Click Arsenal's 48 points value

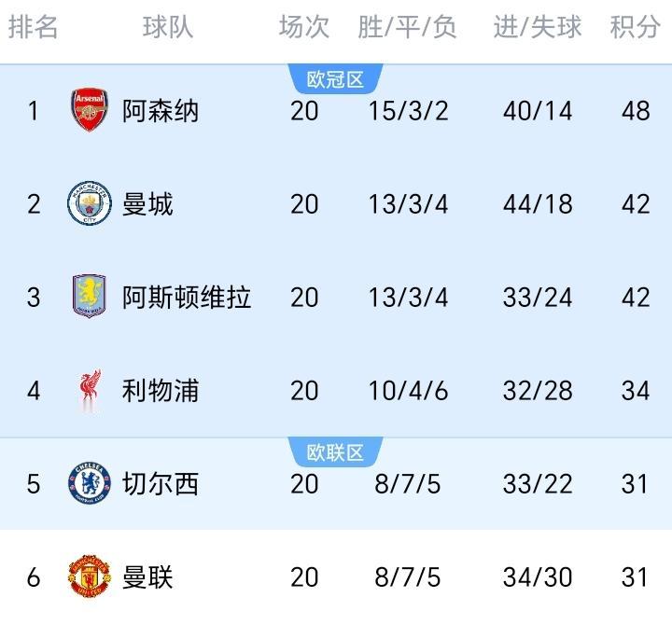[x=636, y=111]
